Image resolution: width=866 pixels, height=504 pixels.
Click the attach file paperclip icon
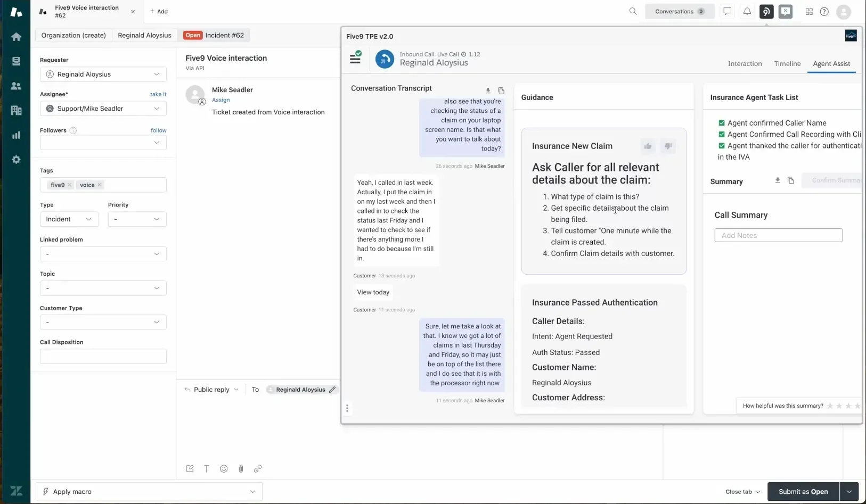(x=241, y=469)
